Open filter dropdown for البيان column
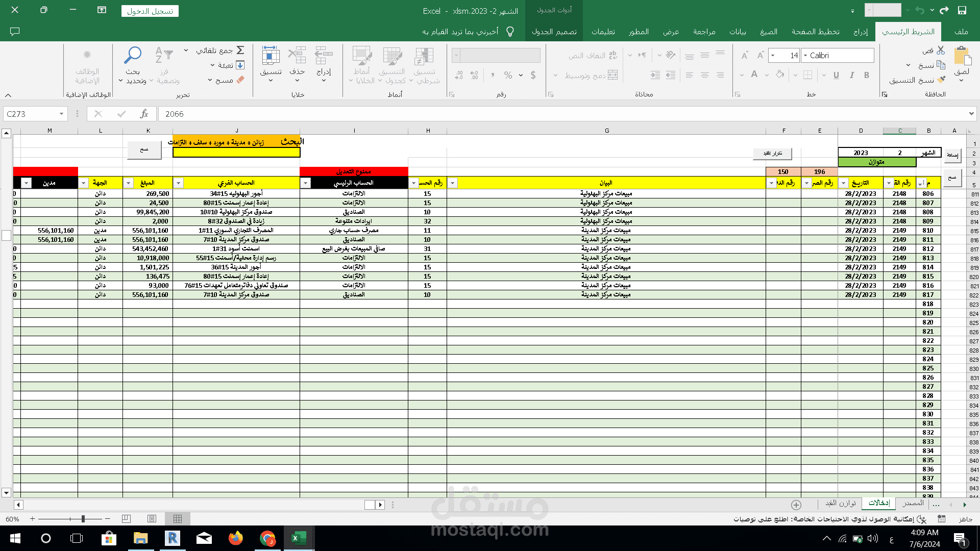 (x=452, y=183)
